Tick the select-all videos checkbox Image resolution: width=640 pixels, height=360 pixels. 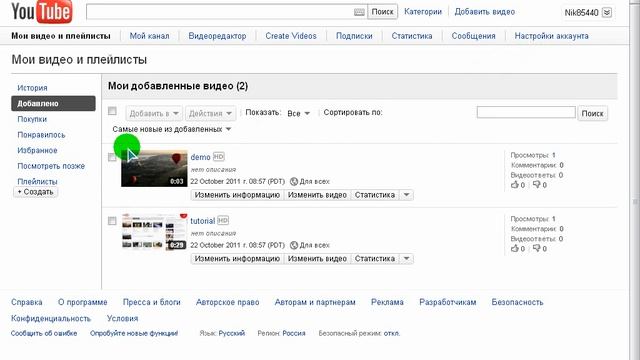coord(112,111)
